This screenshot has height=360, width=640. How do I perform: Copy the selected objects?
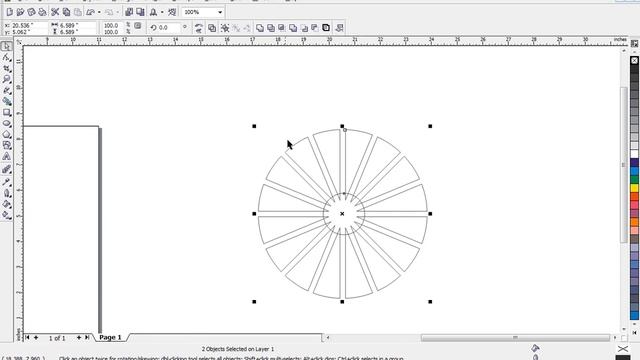pyautogui.click(x=66, y=12)
